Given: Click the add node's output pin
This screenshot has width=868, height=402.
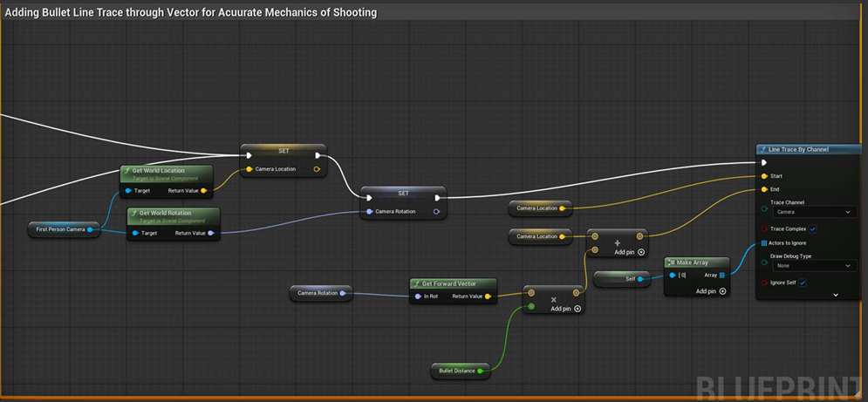Looking at the screenshot, I should 639,236.
